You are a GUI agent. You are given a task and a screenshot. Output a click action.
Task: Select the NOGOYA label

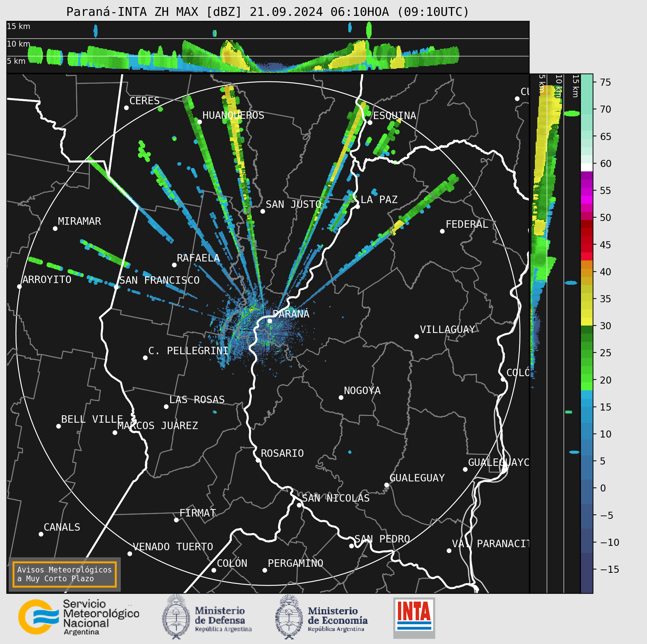pyautogui.click(x=362, y=391)
